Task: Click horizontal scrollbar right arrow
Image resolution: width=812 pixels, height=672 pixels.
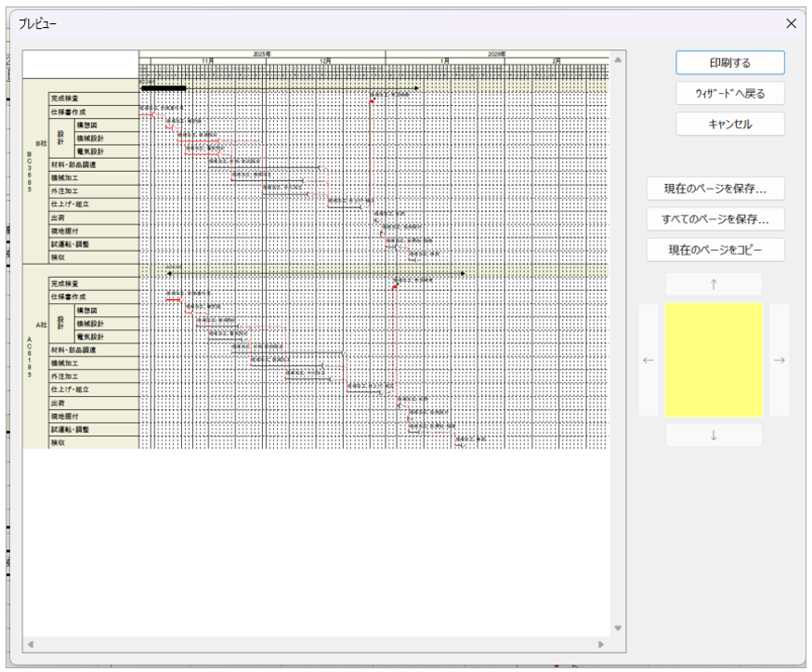Action: pyautogui.click(x=601, y=644)
